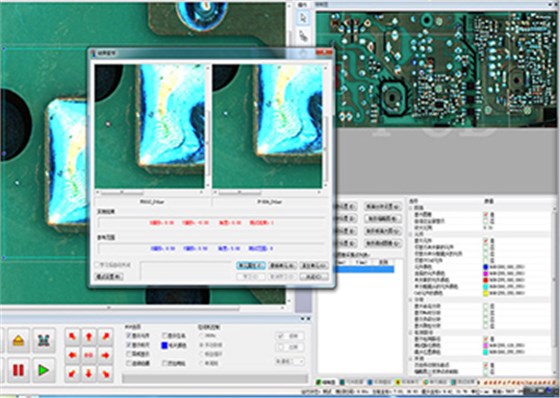Image resolution: width=560 pixels, height=398 pixels.
Task: Click the red pause button
Action: pyautogui.click(x=18, y=370)
